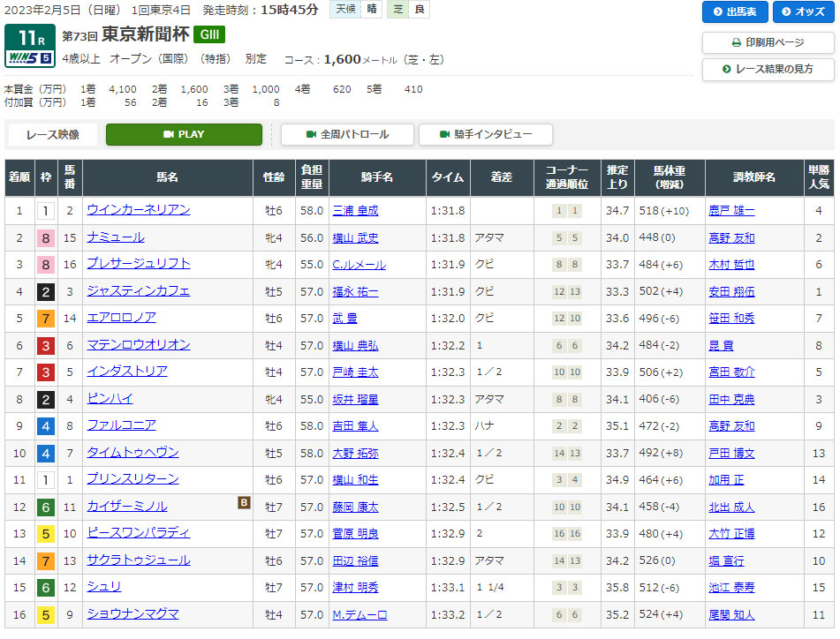This screenshot has width=840, height=639.
Task: Open the レース結果の見方 guide
Action: 768,69
